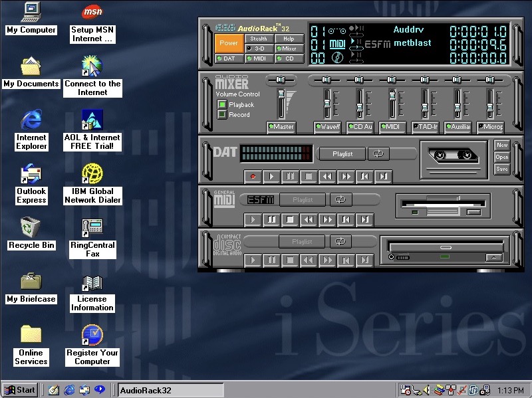Select the Record volume control option
The height and width of the screenshot is (398, 532).
222,115
